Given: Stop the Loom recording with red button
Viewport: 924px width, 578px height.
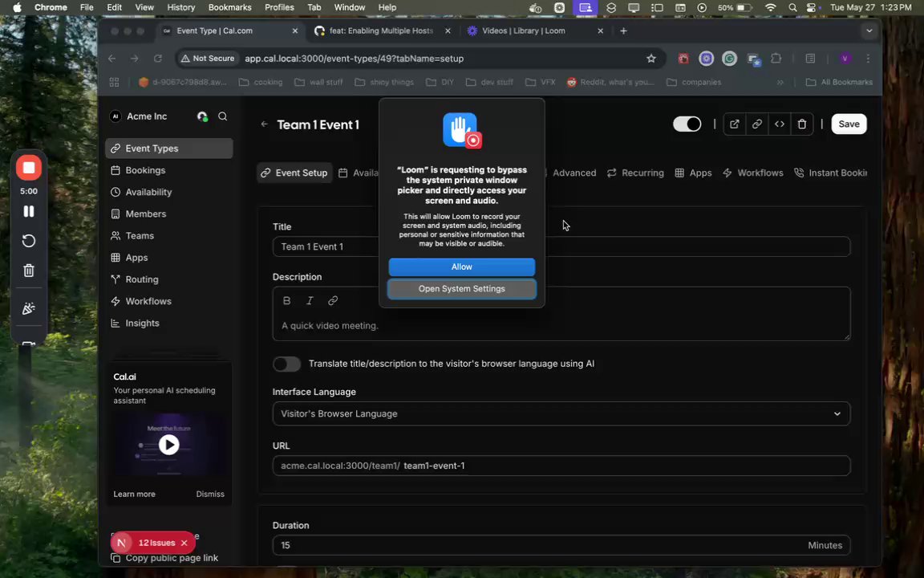Looking at the screenshot, I should [28, 168].
